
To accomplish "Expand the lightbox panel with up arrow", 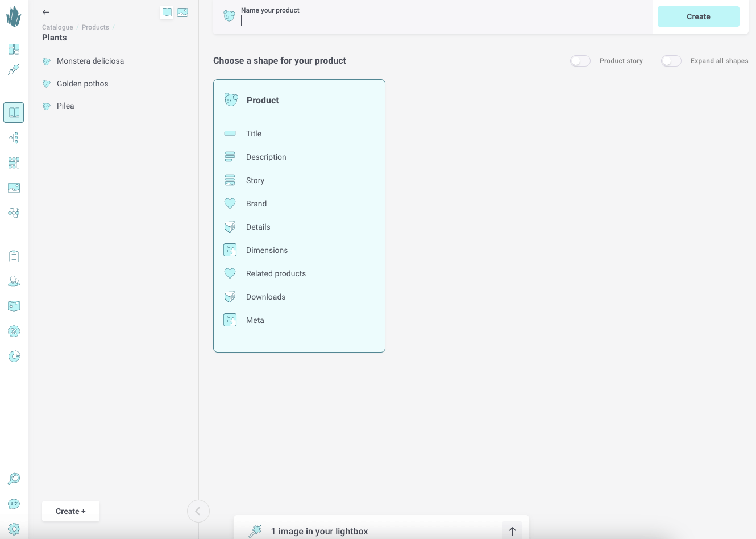I will coord(512,531).
